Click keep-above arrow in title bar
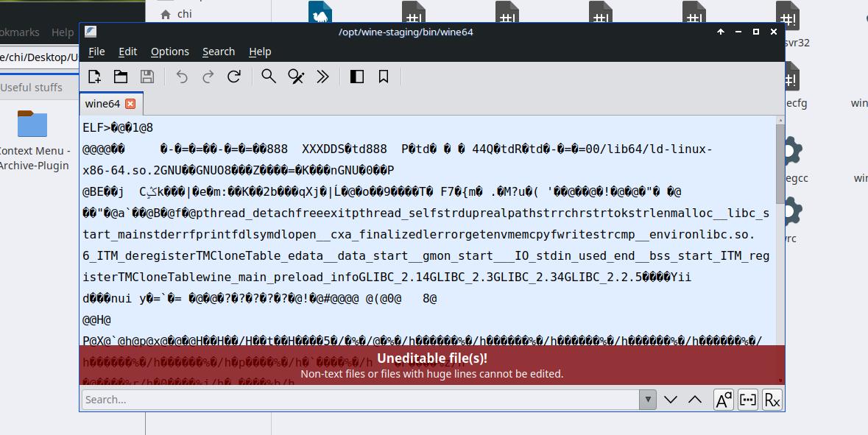 point(721,32)
